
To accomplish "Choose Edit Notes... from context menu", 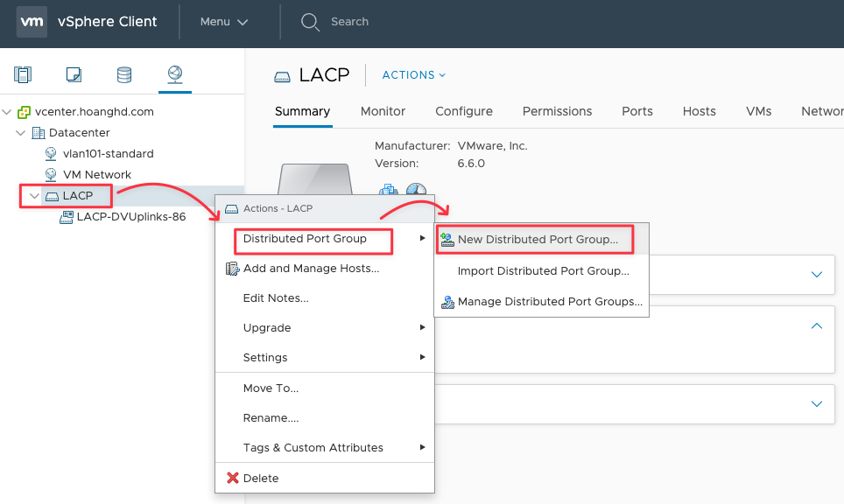I will click(325, 298).
